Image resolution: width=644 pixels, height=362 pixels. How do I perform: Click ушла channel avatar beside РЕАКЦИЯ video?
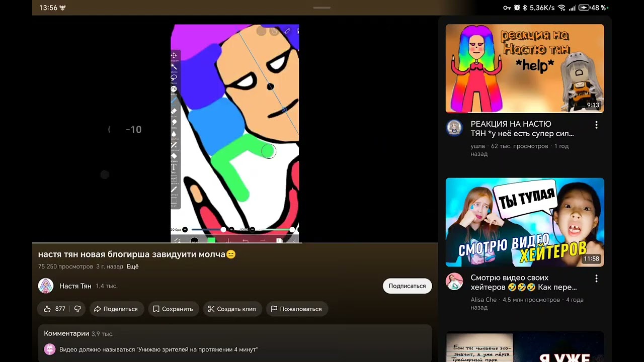tap(454, 128)
